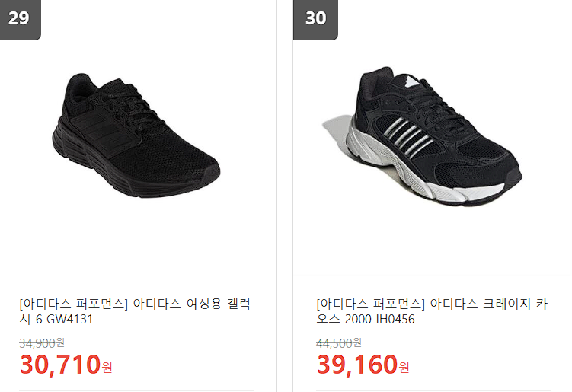Click the IH0456 model code text
572x392 pixels.
coord(395,319)
